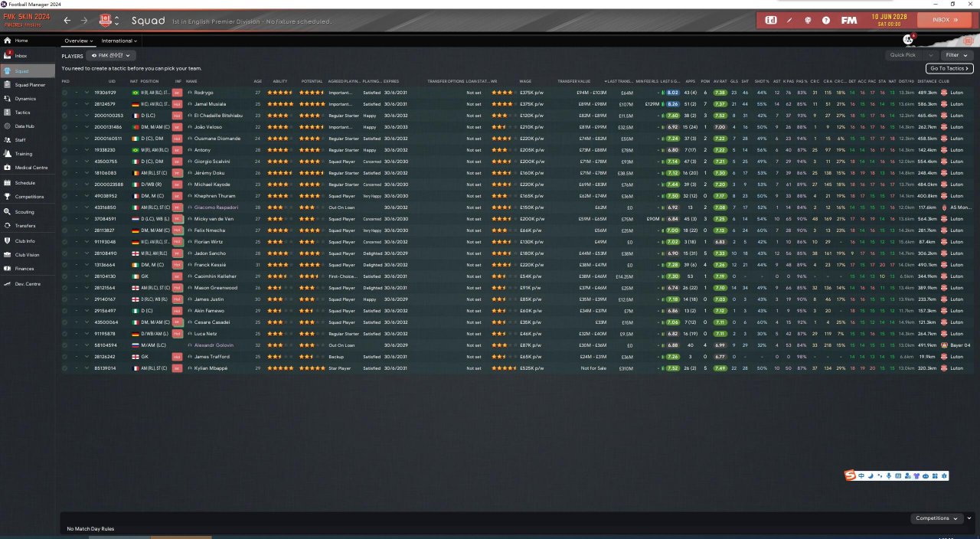Toggle pick checkbox for Kylian Mbappé
Screen dimensions: 980x539
click(65, 368)
